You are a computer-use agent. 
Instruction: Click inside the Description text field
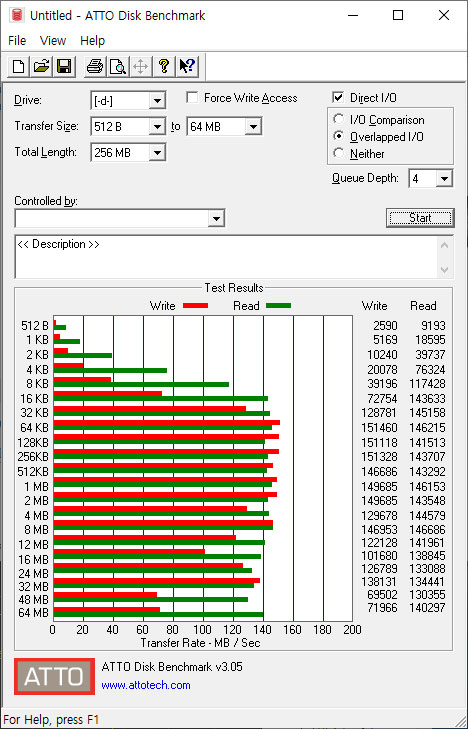coord(227,257)
